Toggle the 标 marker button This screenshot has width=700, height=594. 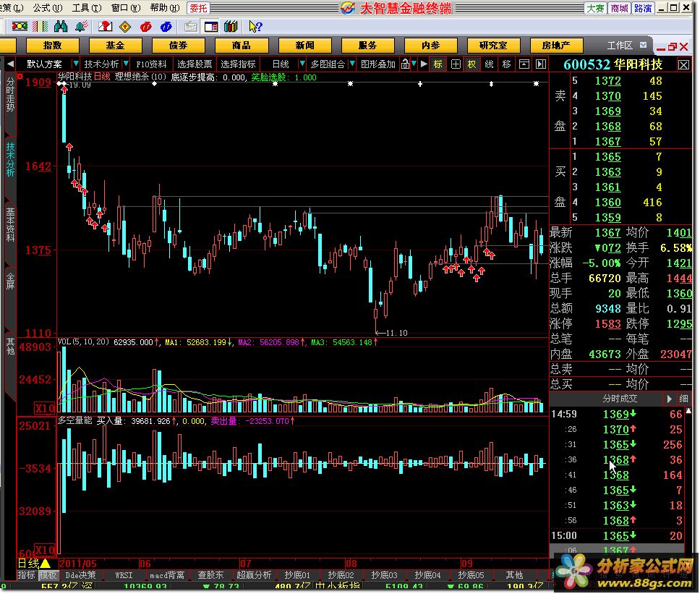coord(438,64)
